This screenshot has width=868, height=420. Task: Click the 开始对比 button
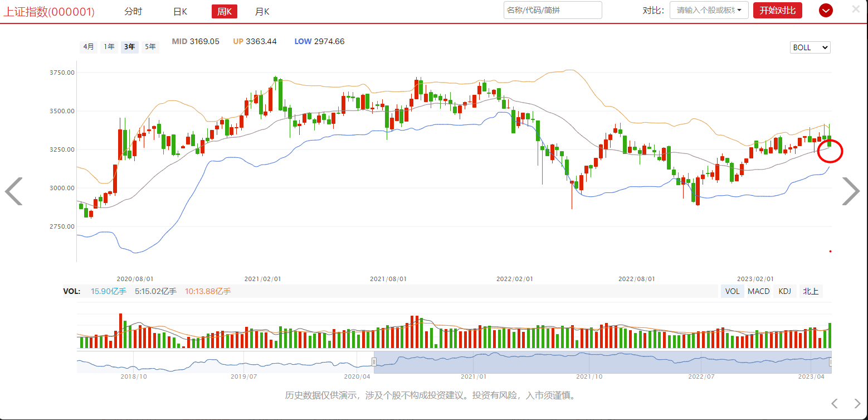(x=778, y=10)
